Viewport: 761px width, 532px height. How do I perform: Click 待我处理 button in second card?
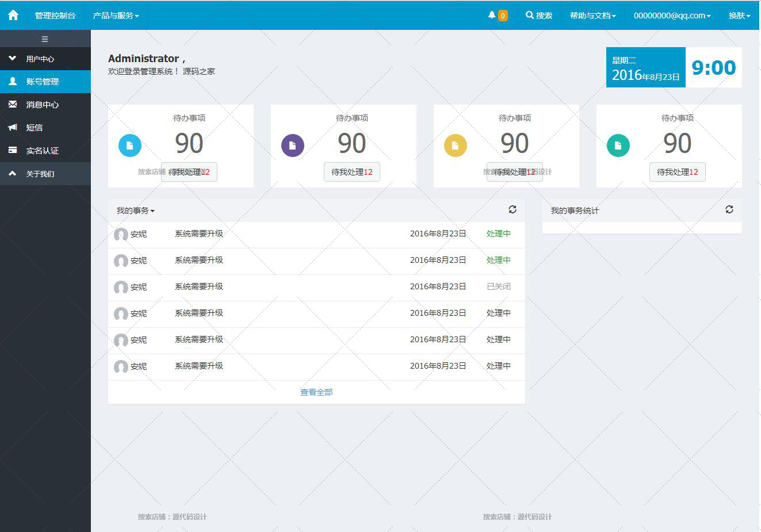click(352, 172)
